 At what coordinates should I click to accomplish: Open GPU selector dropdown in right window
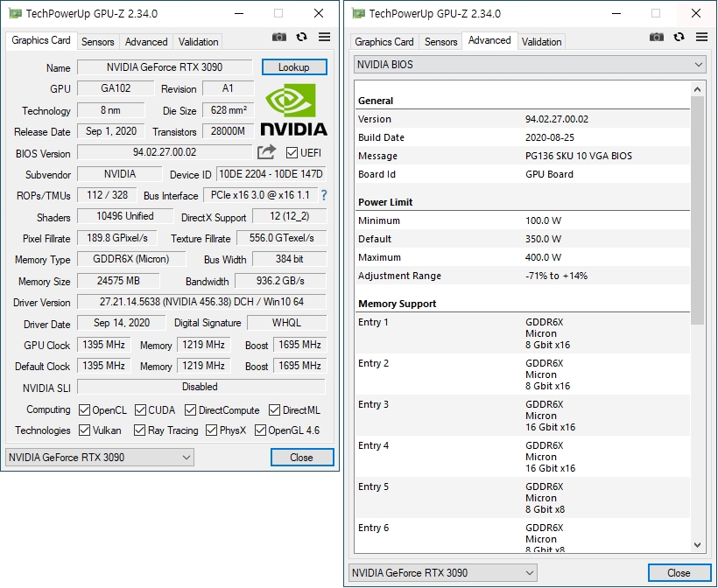pos(443,572)
